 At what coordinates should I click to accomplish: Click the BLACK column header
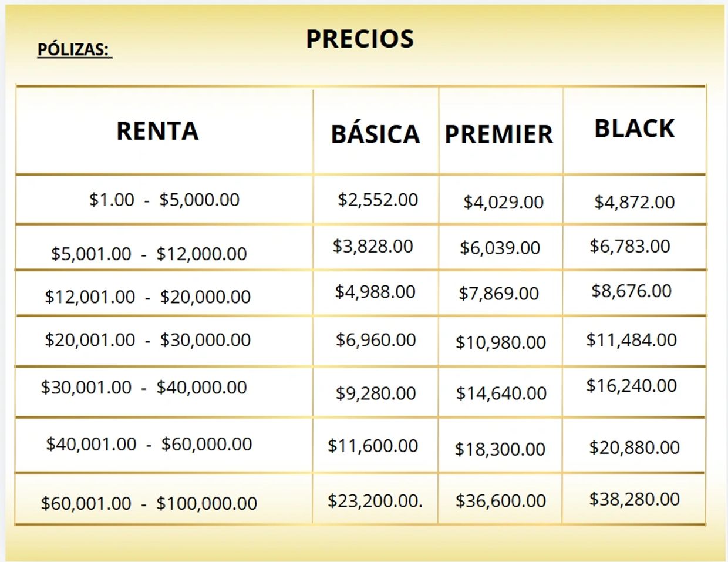635,129
